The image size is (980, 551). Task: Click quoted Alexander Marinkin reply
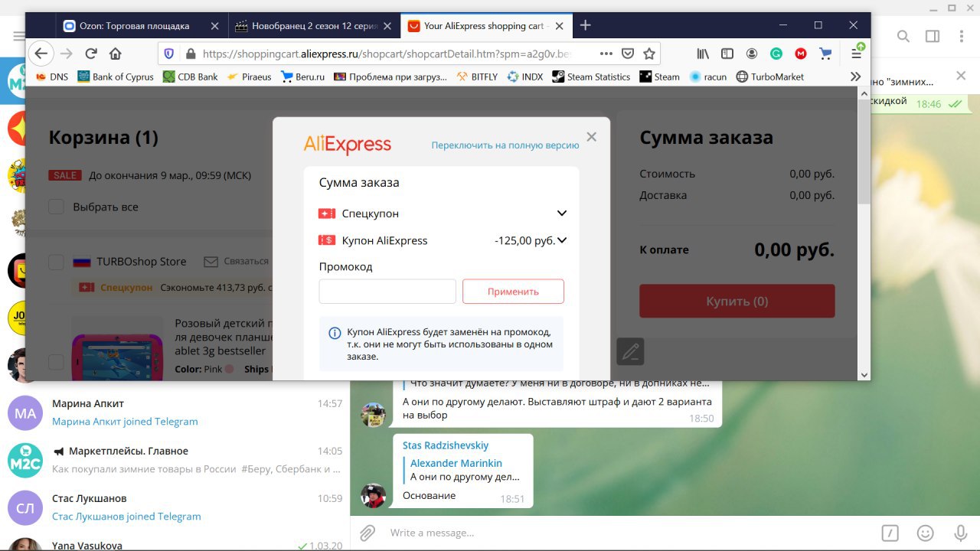pos(464,470)
